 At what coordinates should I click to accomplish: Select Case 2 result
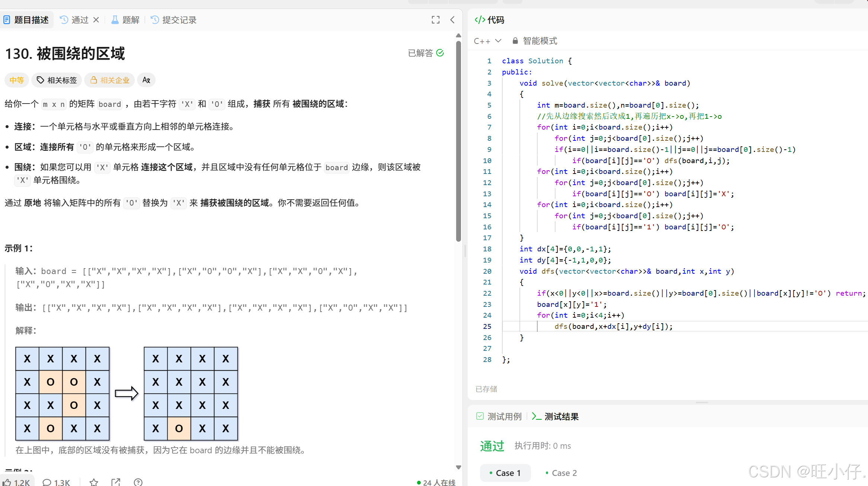561,473
